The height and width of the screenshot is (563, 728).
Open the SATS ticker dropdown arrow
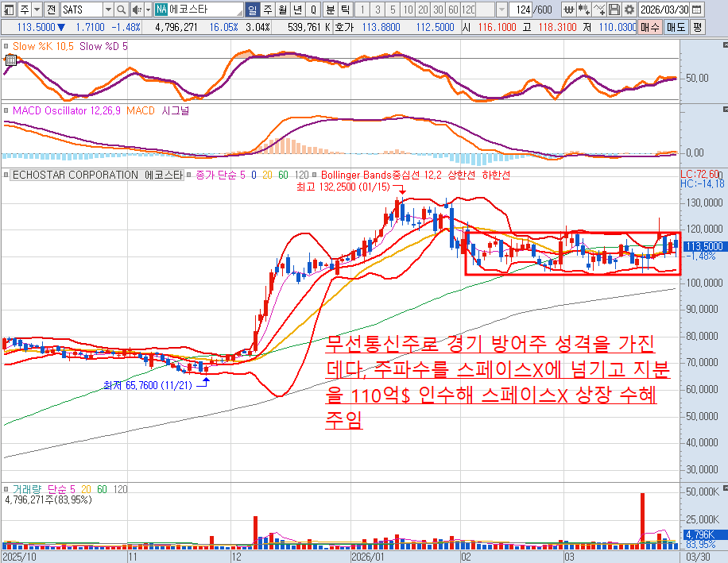[x=107, y=10]
